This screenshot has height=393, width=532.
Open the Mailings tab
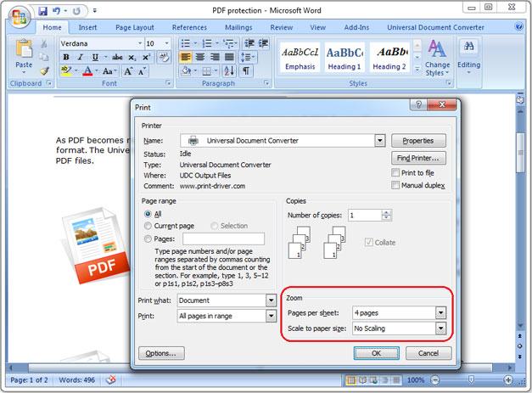(238, 27)
